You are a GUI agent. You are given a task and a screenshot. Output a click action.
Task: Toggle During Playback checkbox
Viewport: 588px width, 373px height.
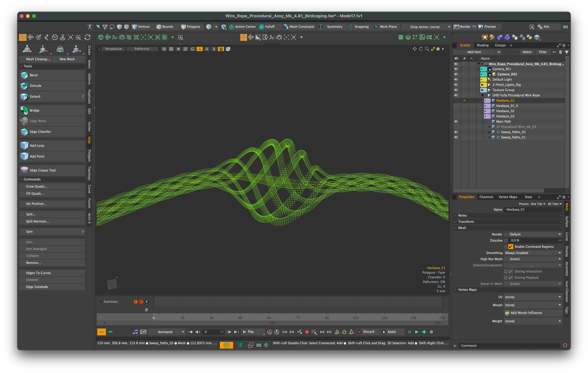511,278
